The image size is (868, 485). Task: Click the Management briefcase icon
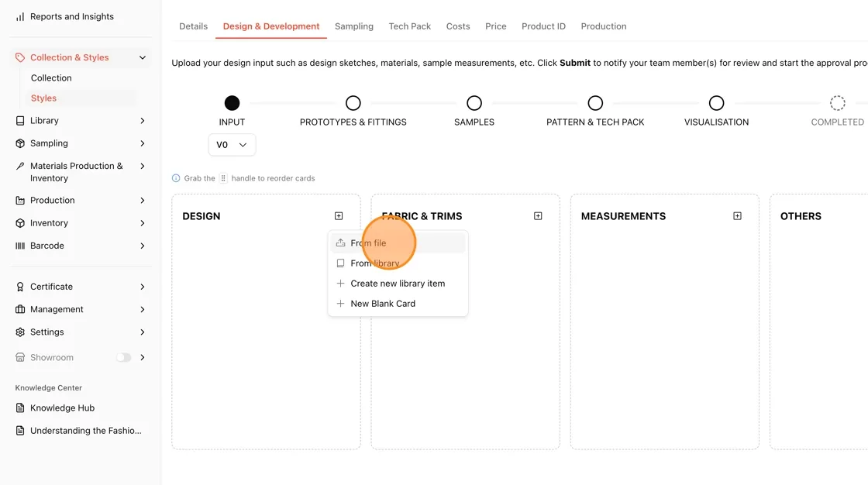pos(20,309)
